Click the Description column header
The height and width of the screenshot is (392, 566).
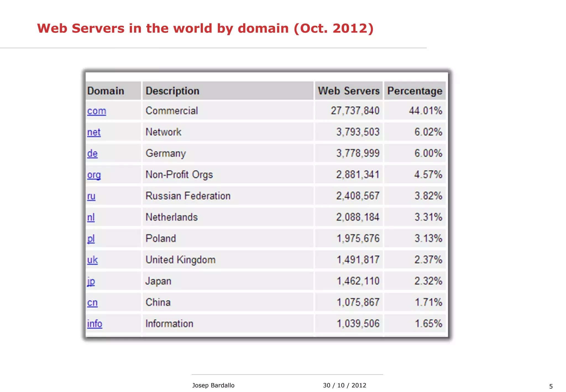pyautogui.click(x=228, y=91)
